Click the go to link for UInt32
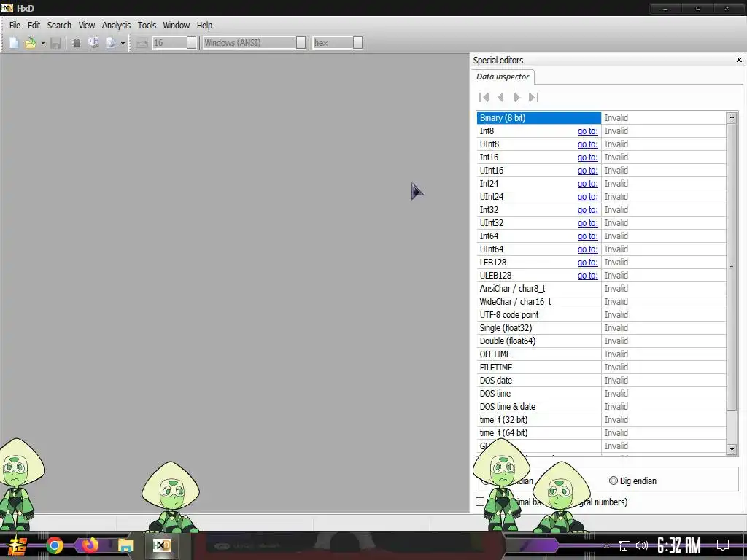The width and height of the screenshot is (747, 560). pos(587,223)
